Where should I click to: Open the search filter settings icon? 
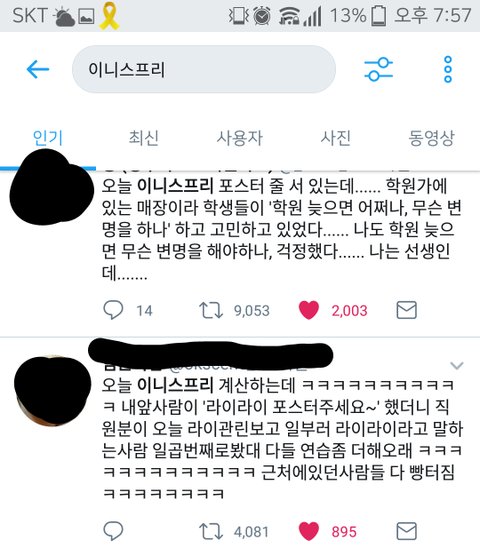(x=379, y=69)
